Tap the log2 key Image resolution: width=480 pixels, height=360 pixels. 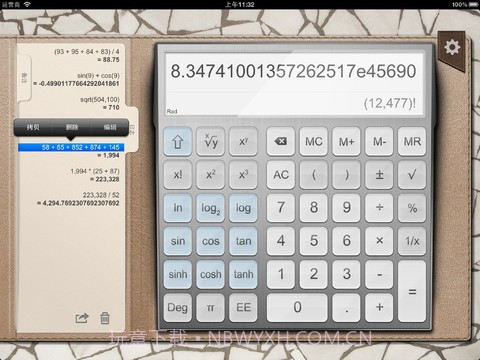tap(210, 208)
